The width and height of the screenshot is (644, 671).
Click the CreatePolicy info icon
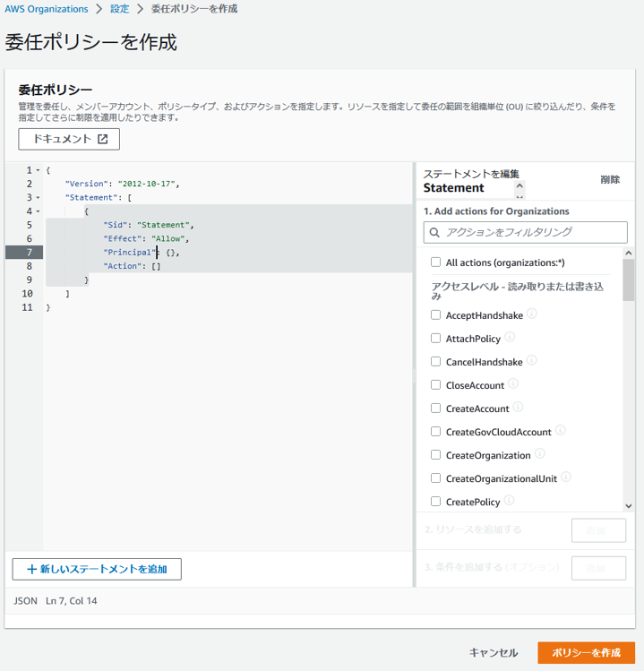(509, 500)
